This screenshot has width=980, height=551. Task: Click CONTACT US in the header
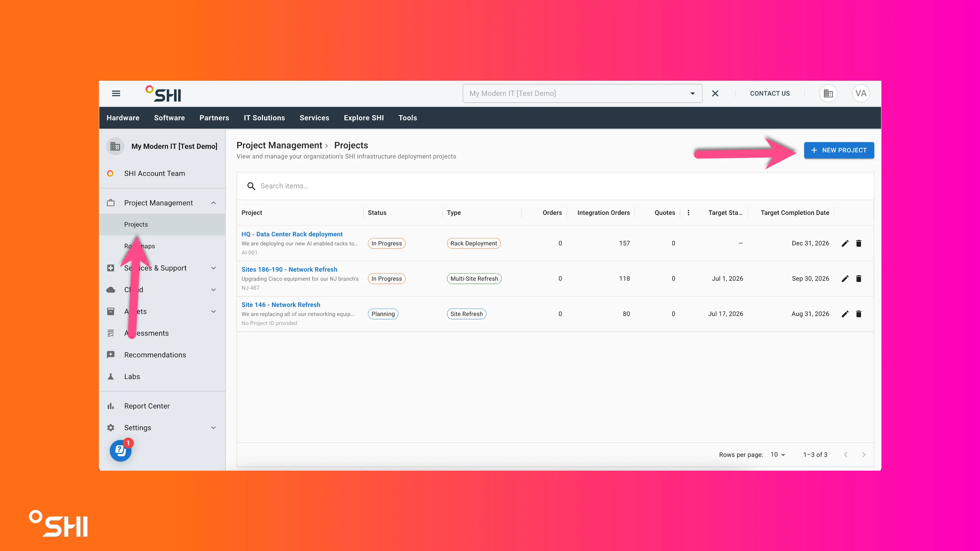tap(770, 93)
